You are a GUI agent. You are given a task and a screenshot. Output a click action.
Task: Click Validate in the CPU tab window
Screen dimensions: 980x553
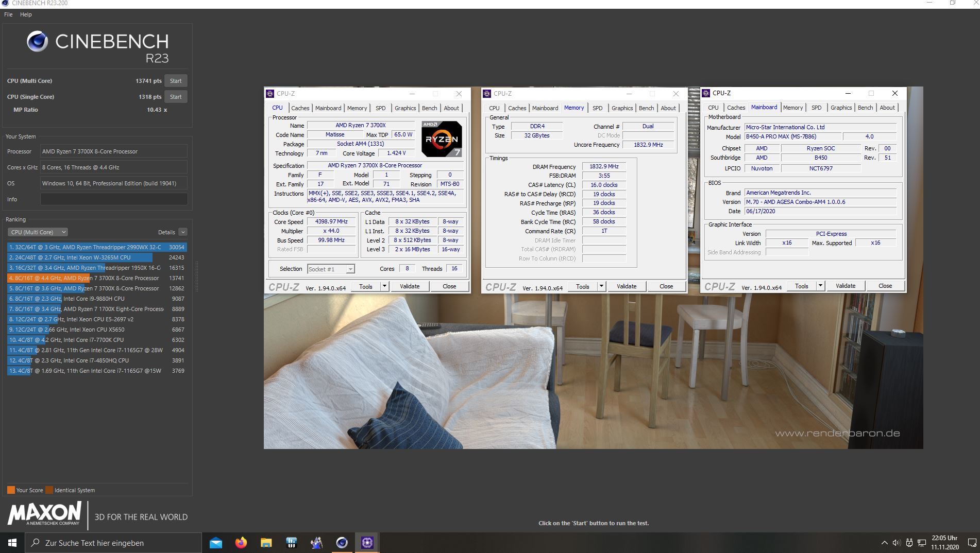click(x=410, y=286)
